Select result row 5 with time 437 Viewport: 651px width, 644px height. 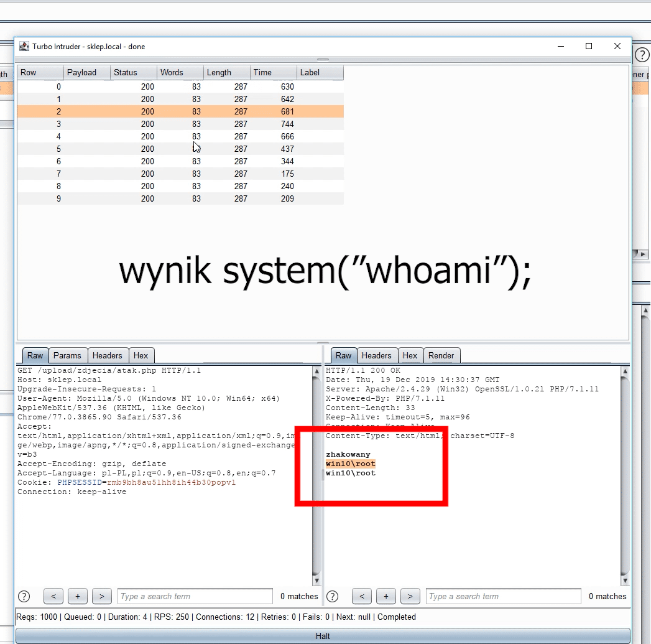(180, 149)
